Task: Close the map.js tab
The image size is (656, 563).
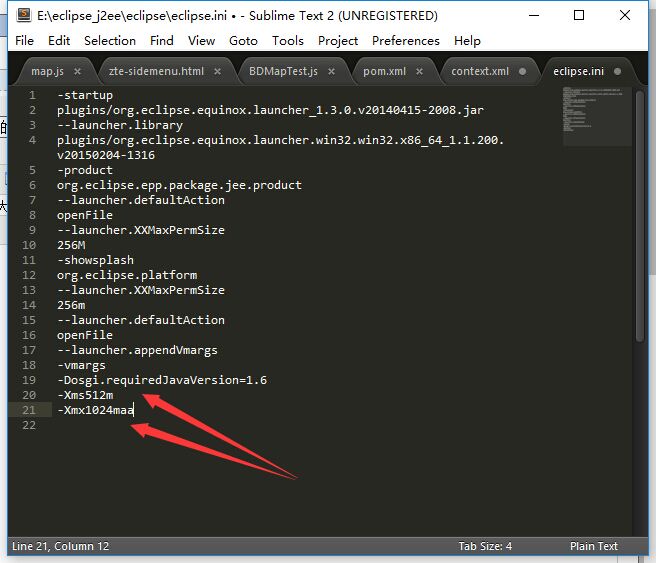Action: pos(77,72)
